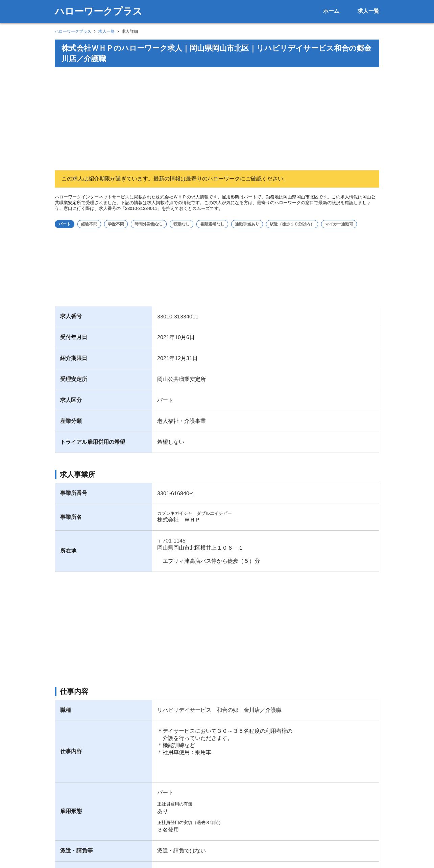Viewport: 434px width, 868px height.
Task: Select the 学歴不問 tag
Action: tap(116, 224)
